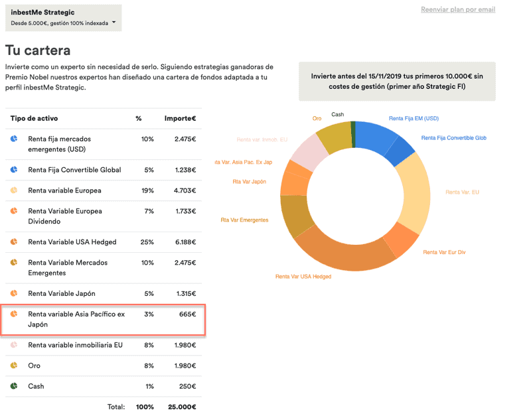The width and height of the screenshot is (531, 420).
Task: Click the Renta Var USA Hedged chart label
Action: [303, 277]
